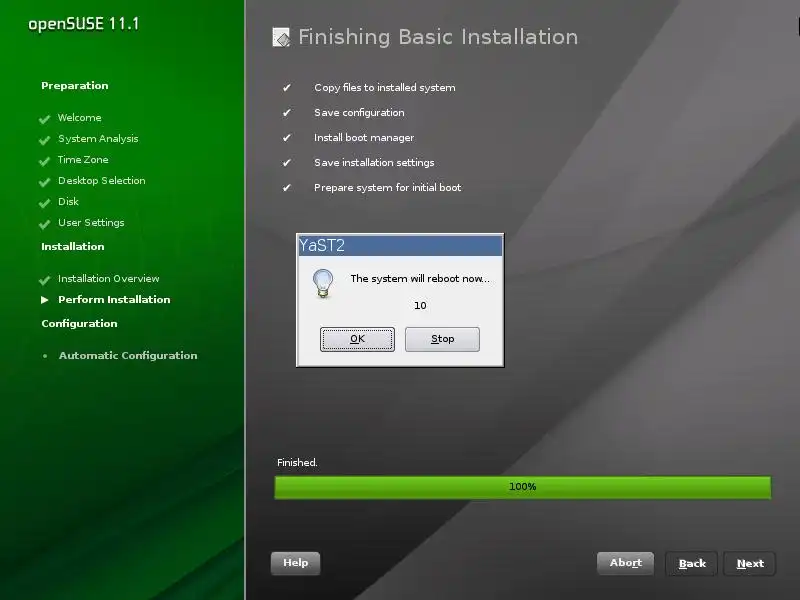Select the Automatic Configuration step label
Image resolution: width=800 pixels, height=600 pixels.
(x=128, y=356)
